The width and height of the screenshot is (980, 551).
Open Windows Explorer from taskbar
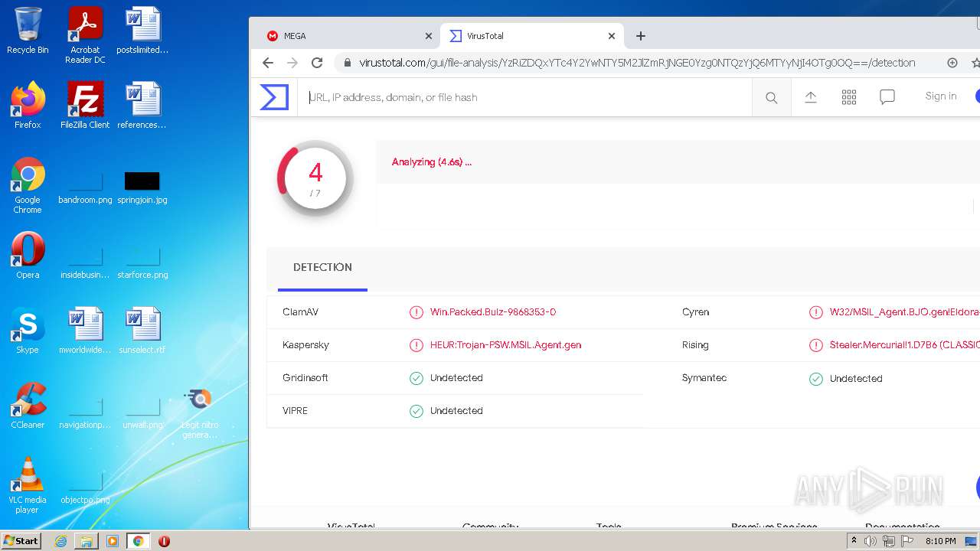(87, 541)
